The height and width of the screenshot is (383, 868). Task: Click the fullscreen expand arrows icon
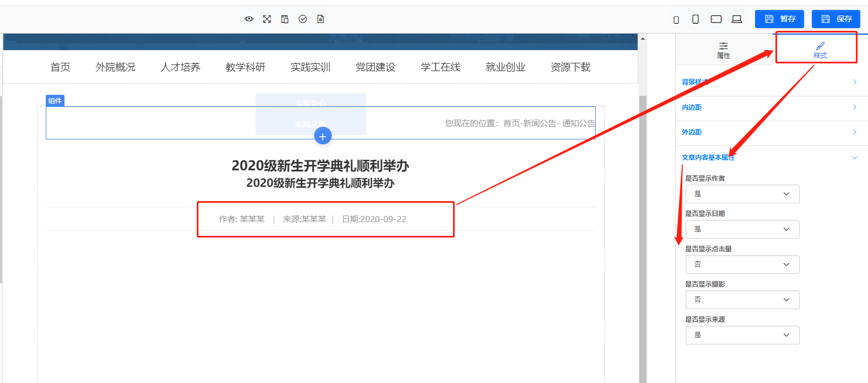[267, 19]
